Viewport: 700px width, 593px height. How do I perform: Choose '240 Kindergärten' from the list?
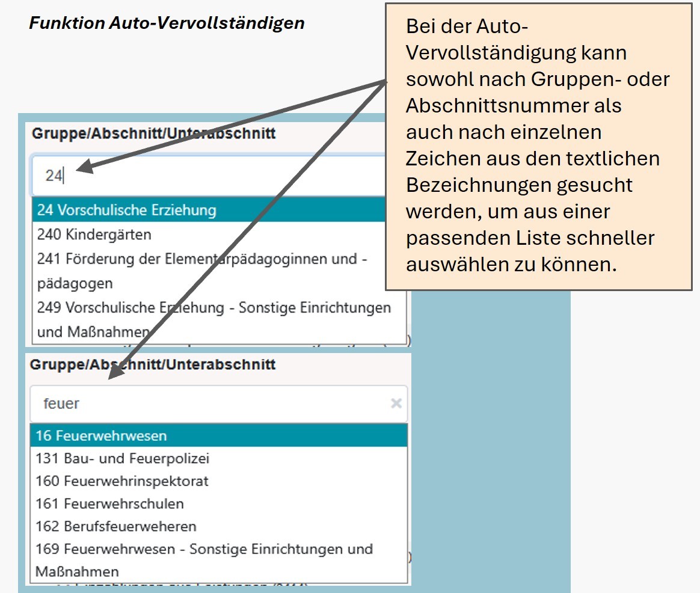pos(94,234)
